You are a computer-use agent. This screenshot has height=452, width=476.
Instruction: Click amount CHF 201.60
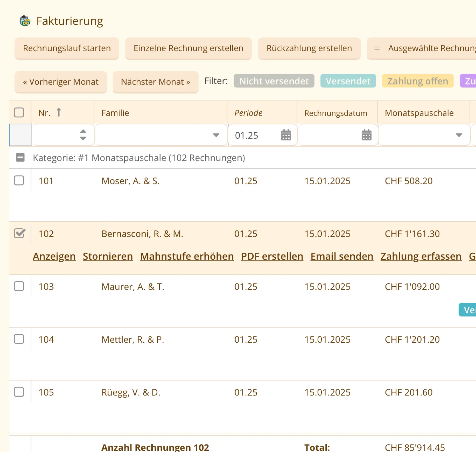tap(408, 392)
